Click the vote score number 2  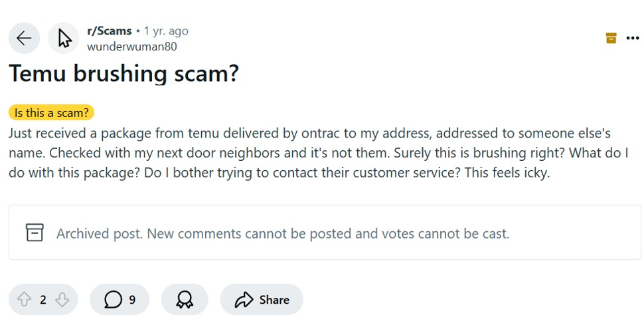pos(43,300)
